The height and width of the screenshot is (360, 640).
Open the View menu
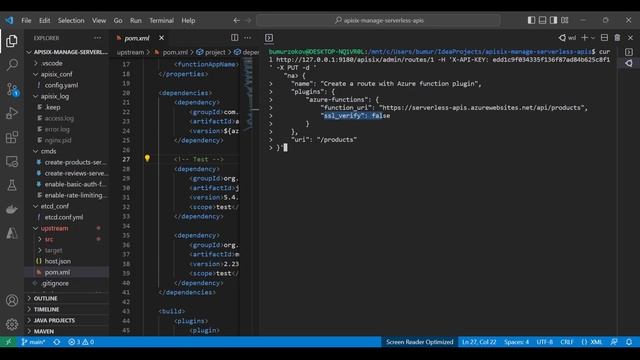[99, 20]
